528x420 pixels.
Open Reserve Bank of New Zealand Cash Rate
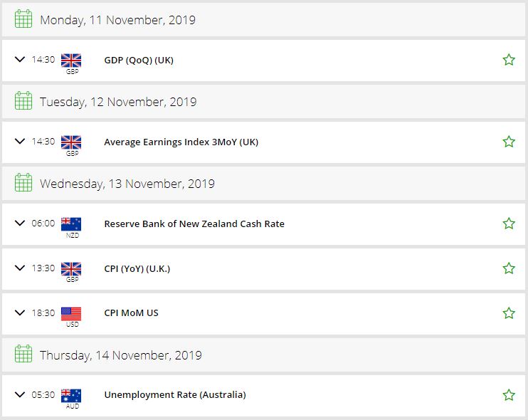tap(194, 224)
